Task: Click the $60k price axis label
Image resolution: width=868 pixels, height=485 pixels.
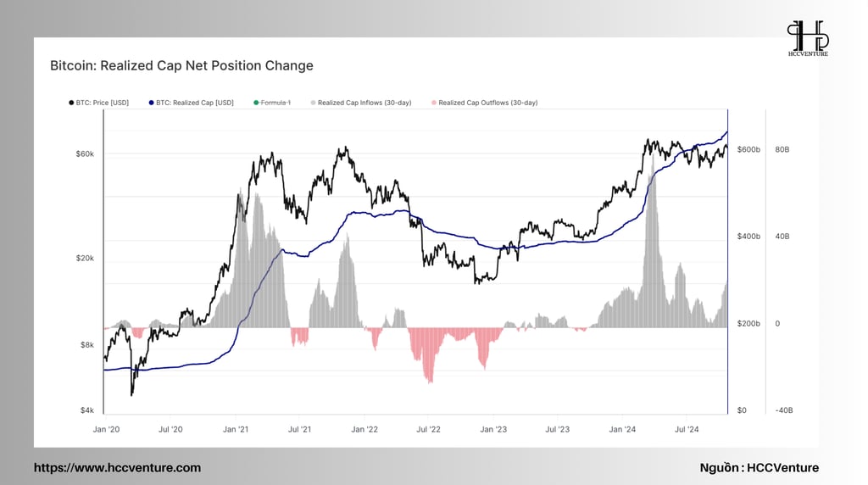Action: pos(86,154)
